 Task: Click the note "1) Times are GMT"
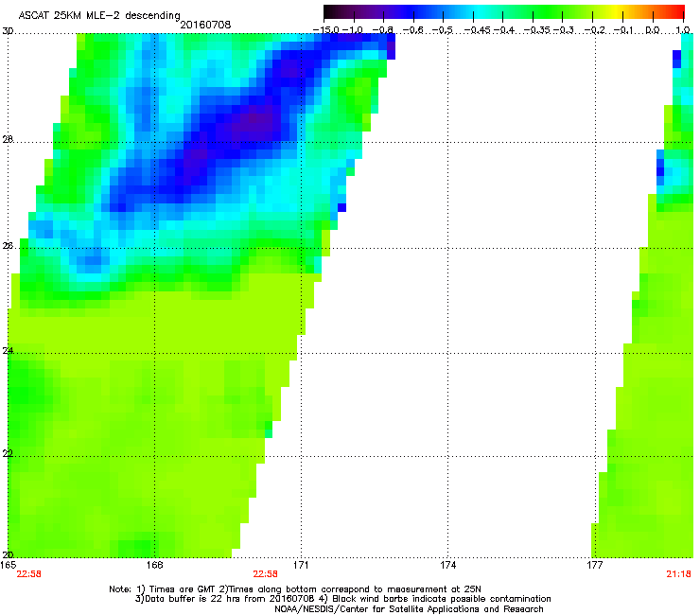tap(177, 589)
